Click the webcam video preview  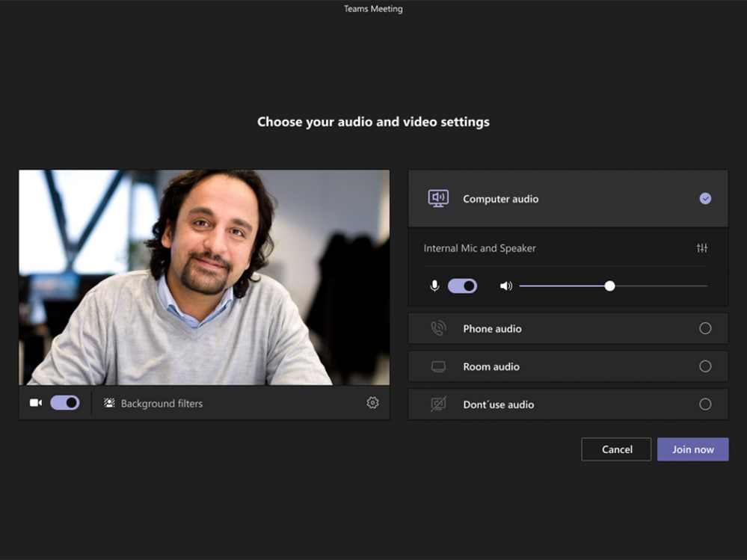(204, 277)
